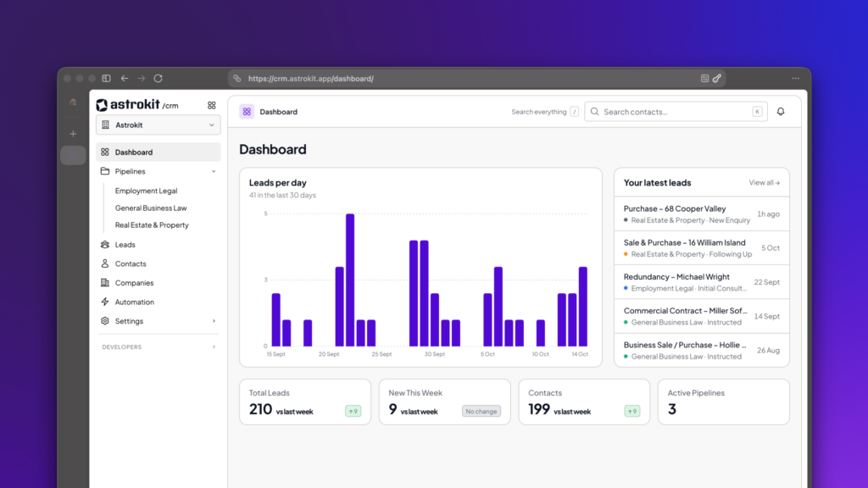Click the '41 in the last 30 days' text

coord(282,196)
